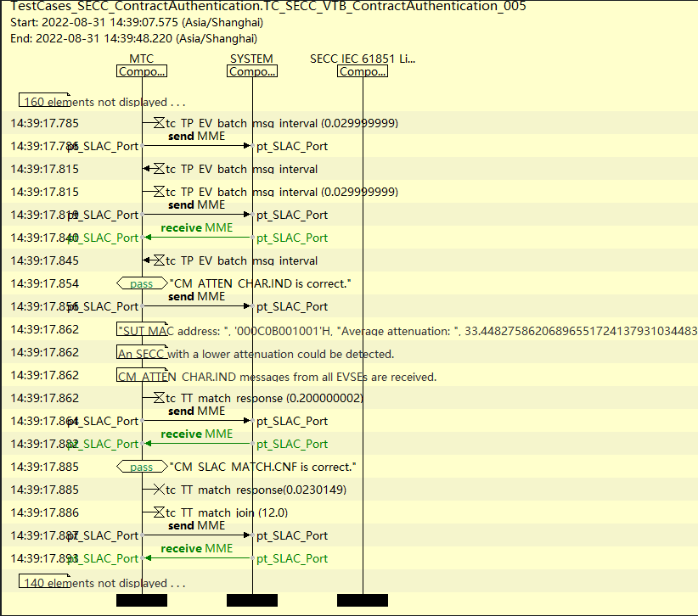Viewport: 698px width, 616px height.
Task: Click the timer start icon at 14:39:17.785
Action: tap(159, 123)
